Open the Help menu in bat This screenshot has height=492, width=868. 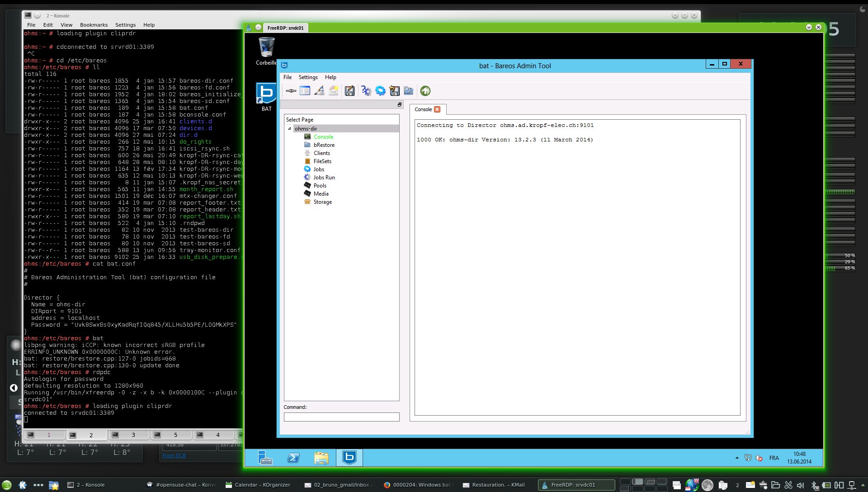pos(330,77)
